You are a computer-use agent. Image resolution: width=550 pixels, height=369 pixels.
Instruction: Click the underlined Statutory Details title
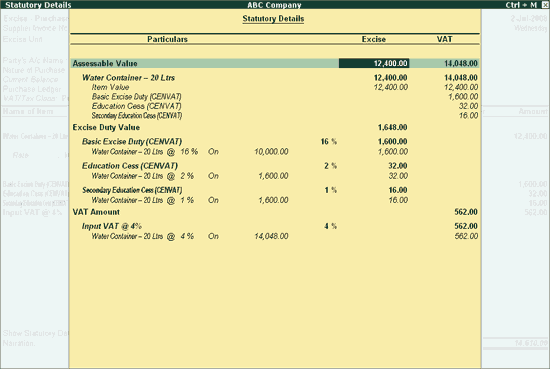(273, 19)
